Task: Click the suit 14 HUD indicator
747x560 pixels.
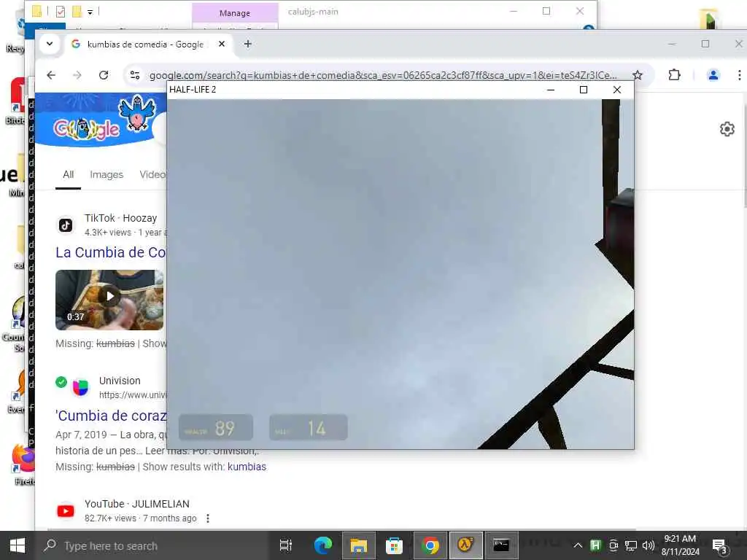Action: coord(309,427)
